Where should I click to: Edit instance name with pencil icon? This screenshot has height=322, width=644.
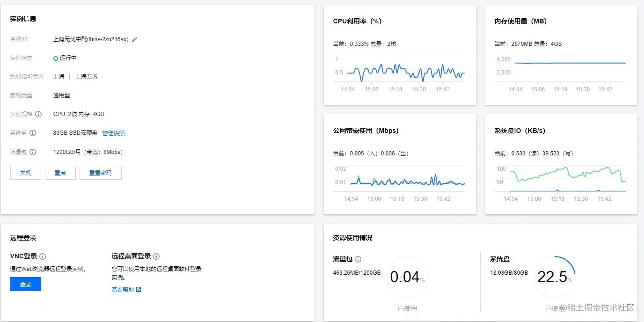(134, 40)
